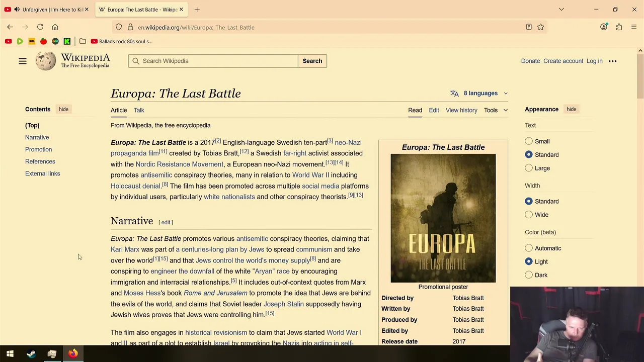This screenshot has width=644, height=362.
Task: Go back with the browser back arrow
Action: [x=10, y=27]
